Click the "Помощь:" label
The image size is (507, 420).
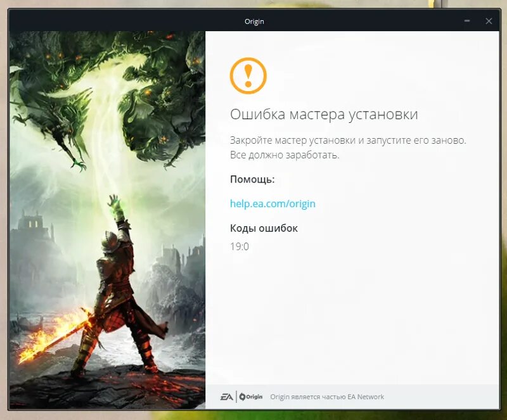[x=252, y=179]
